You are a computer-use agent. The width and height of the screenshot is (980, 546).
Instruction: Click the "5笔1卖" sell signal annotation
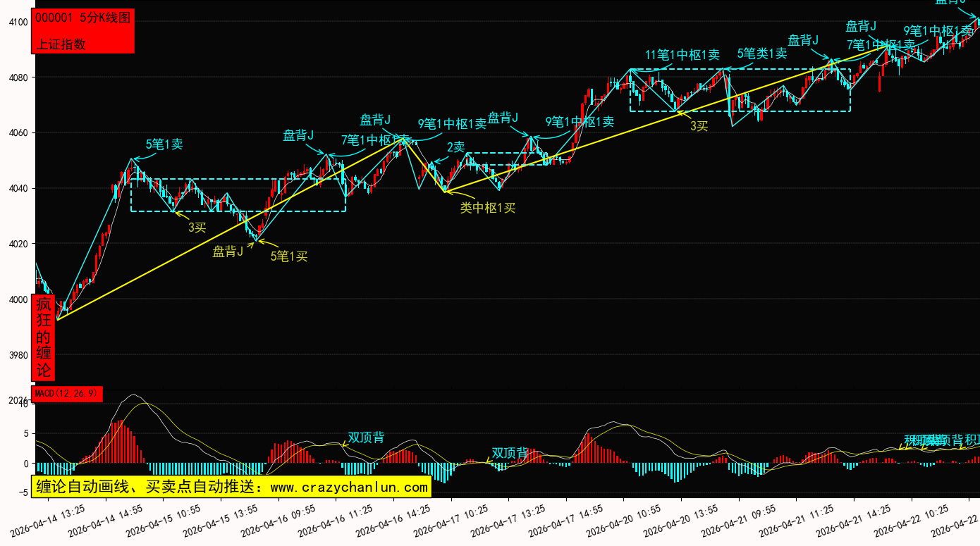164,144
